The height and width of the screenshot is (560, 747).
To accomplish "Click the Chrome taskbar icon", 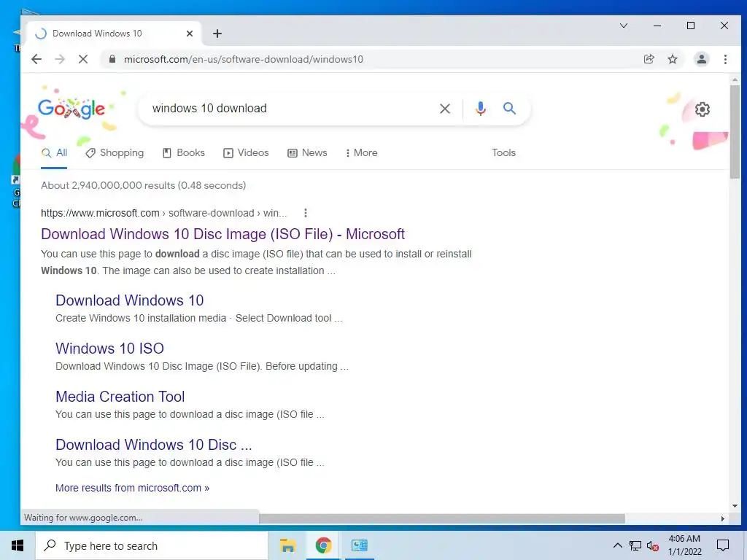I will click(x=323, y=545).
